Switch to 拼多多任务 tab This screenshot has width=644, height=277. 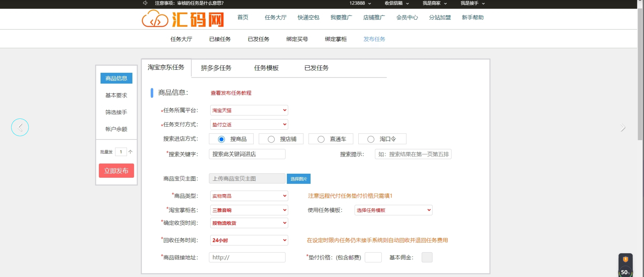[x=216, y=68]
